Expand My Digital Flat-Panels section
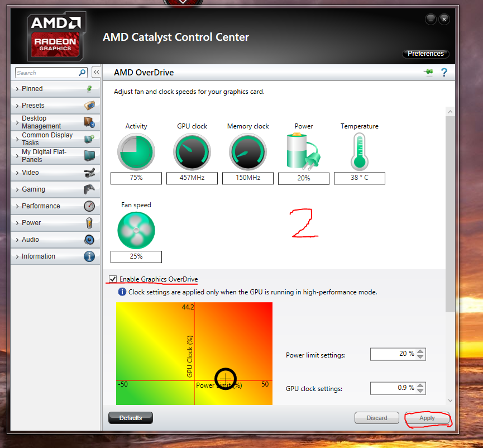Image resolution: width=483 pixels, height=448 pixels. tap(55, 156)
